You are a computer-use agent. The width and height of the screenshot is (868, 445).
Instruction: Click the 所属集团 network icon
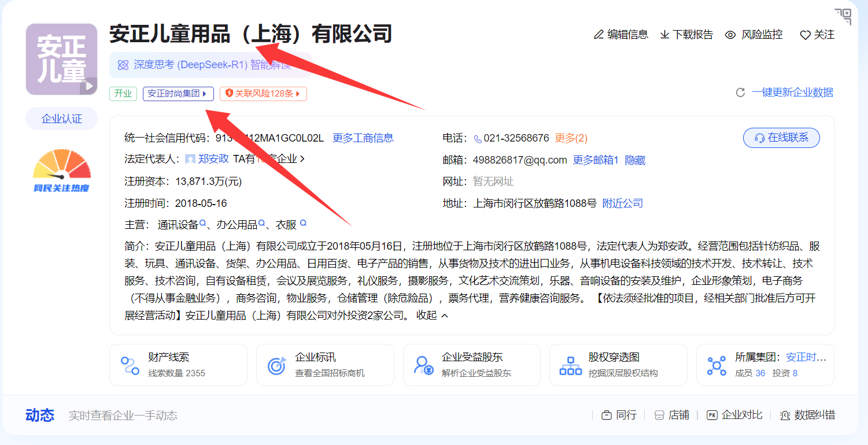coord(717,365)
